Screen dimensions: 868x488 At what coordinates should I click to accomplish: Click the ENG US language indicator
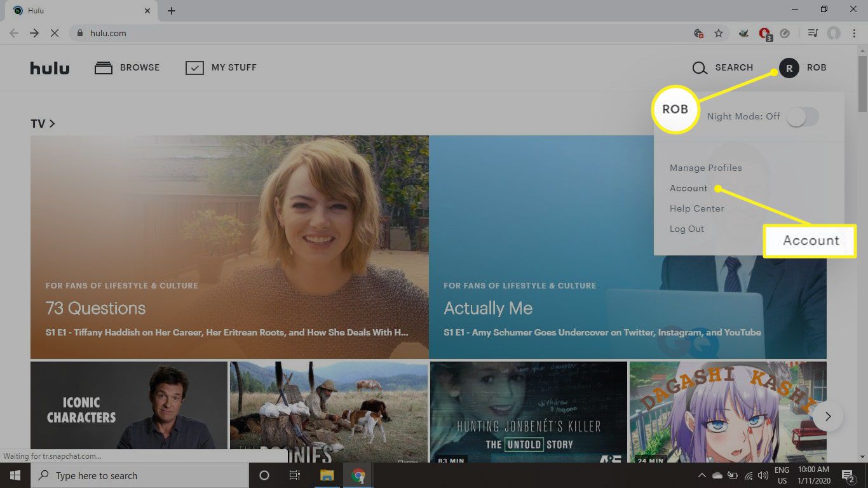pos(782,475)
